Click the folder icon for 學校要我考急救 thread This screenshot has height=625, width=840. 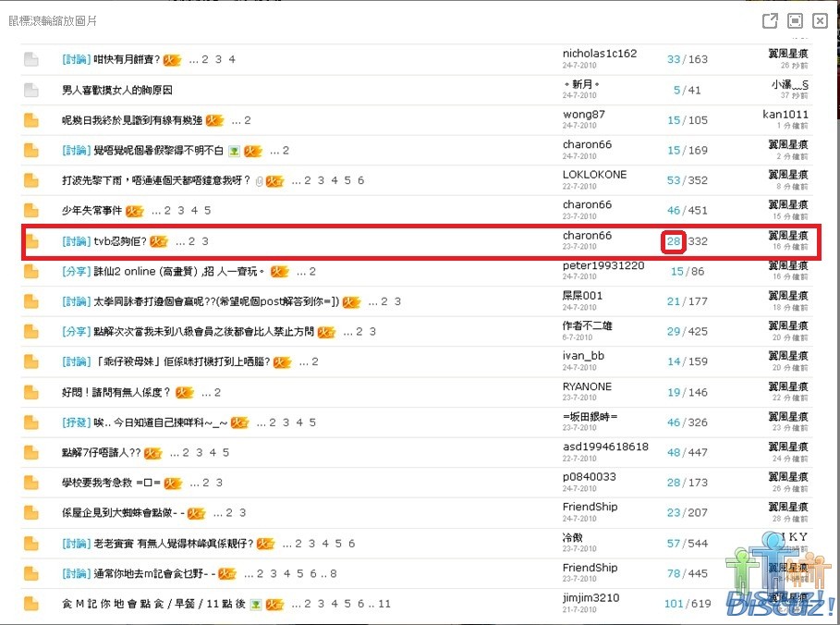(31, 483)
